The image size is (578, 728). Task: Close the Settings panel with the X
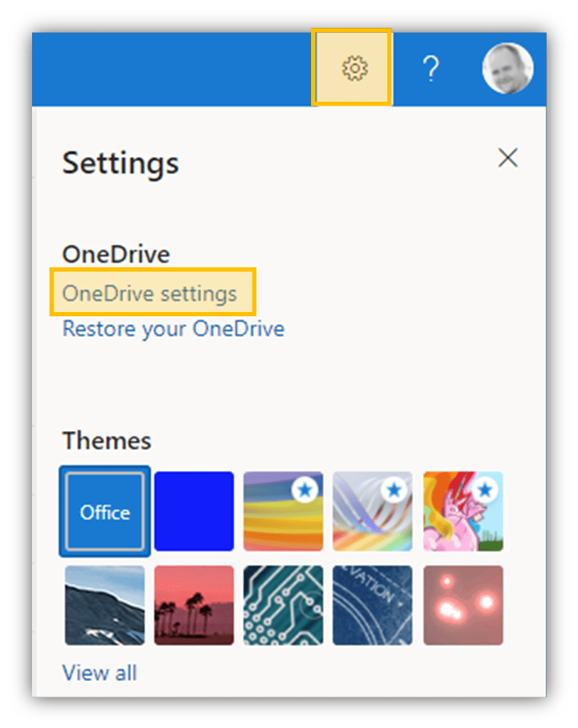(508, 158)
